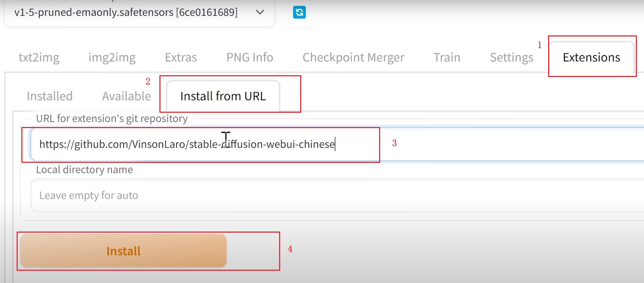Show the Installed extensions sub-tab
The height and width of the screenshot is (283, 644).
coord(50,96)
